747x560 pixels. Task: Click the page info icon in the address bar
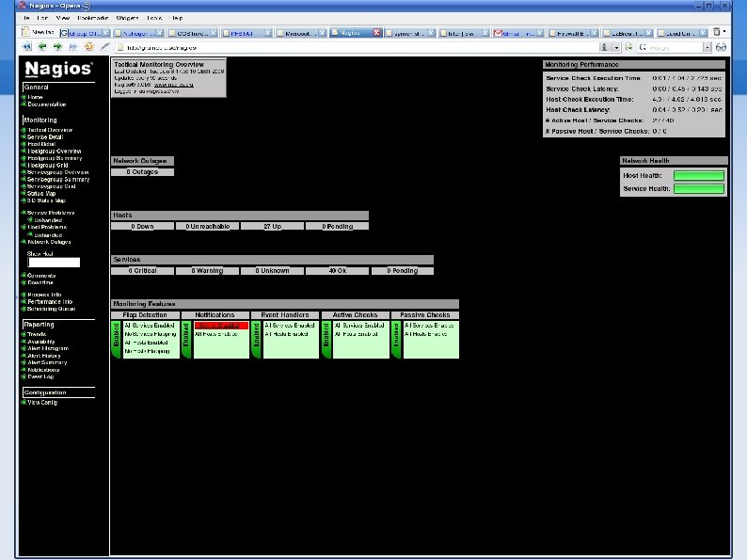tap(604, 47)
